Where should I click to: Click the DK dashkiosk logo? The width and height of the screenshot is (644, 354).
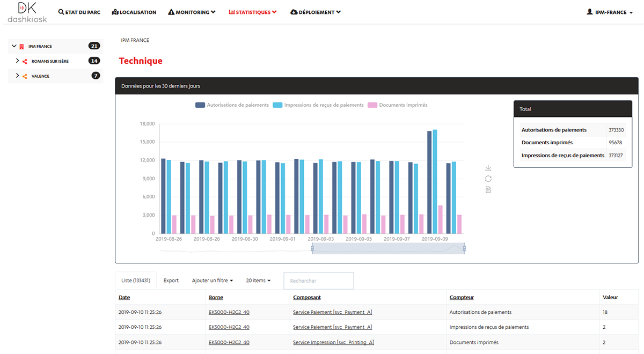click(26, 12)
